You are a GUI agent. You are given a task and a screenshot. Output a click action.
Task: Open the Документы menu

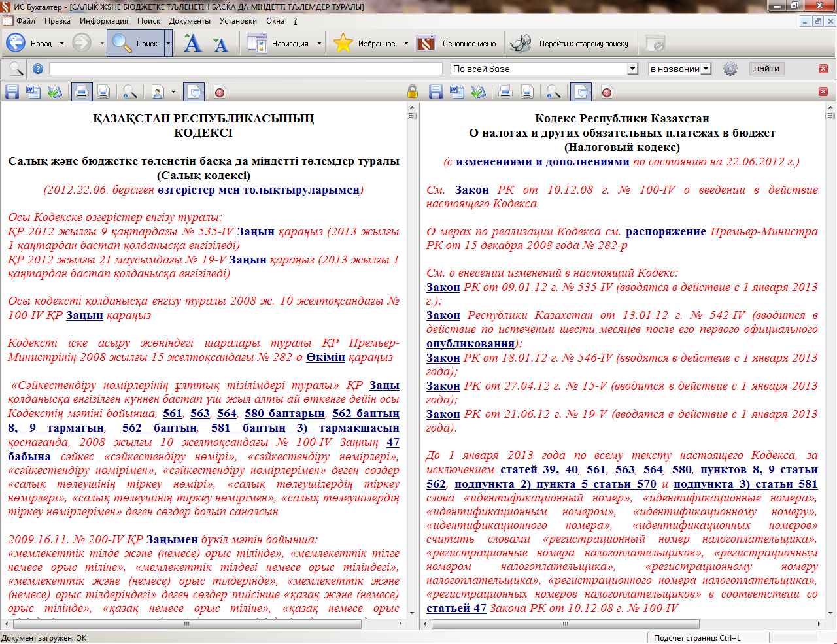tap(190, 21)
